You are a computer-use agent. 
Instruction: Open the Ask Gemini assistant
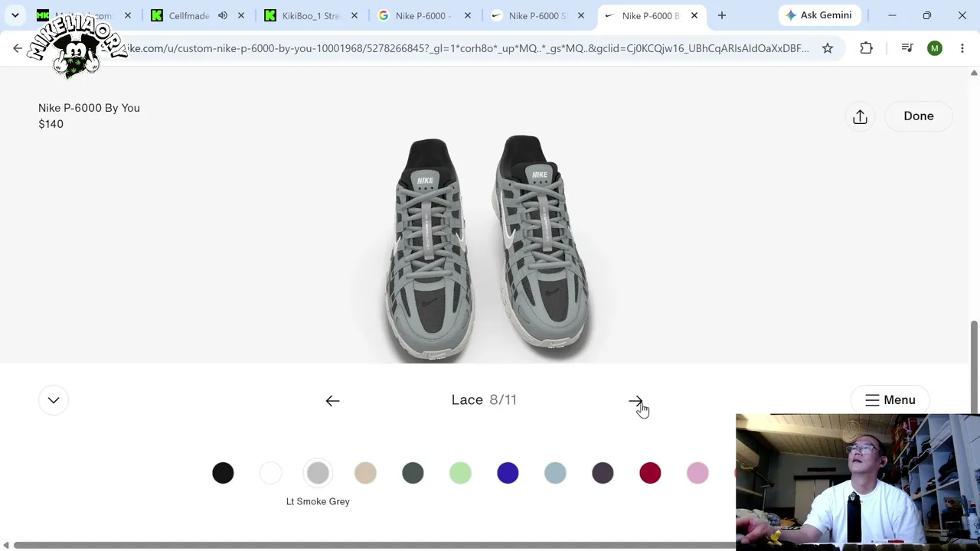tap(819, 15)
